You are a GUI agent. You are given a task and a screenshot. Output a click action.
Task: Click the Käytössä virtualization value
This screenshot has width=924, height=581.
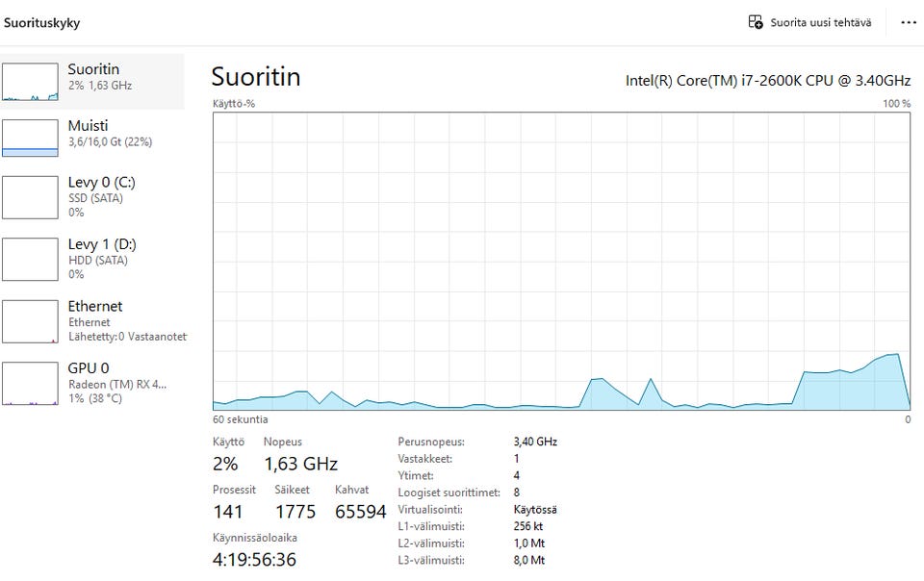coord(535,510)
